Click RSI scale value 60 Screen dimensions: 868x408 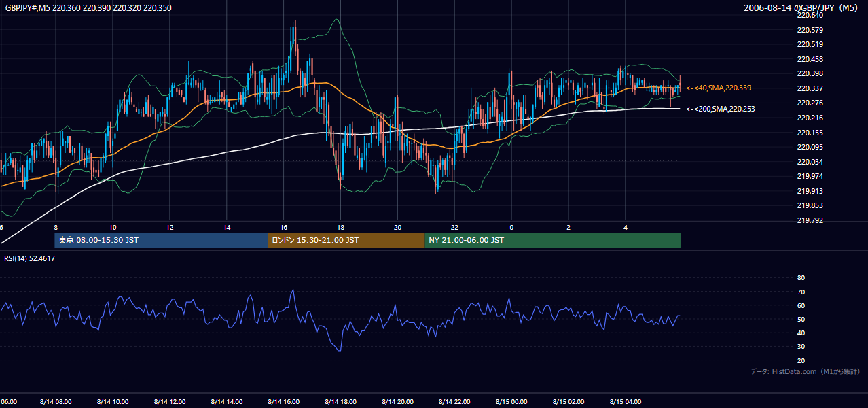(801, 305)
